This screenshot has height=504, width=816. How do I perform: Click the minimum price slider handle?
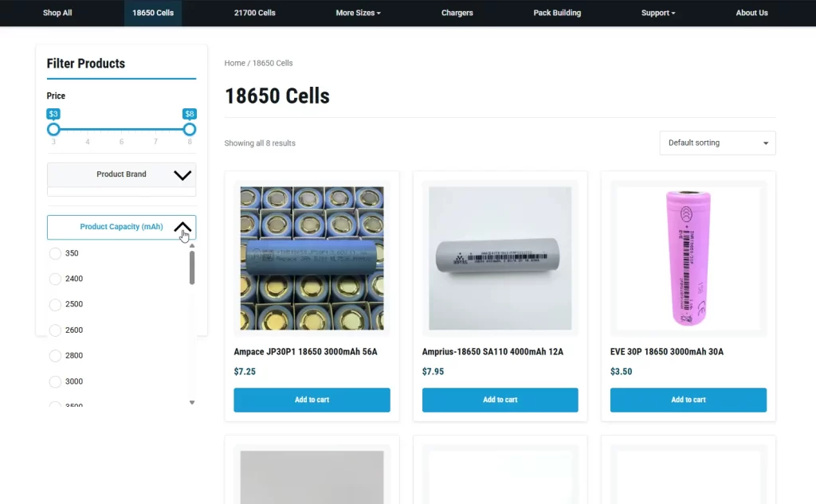[53, 129]
